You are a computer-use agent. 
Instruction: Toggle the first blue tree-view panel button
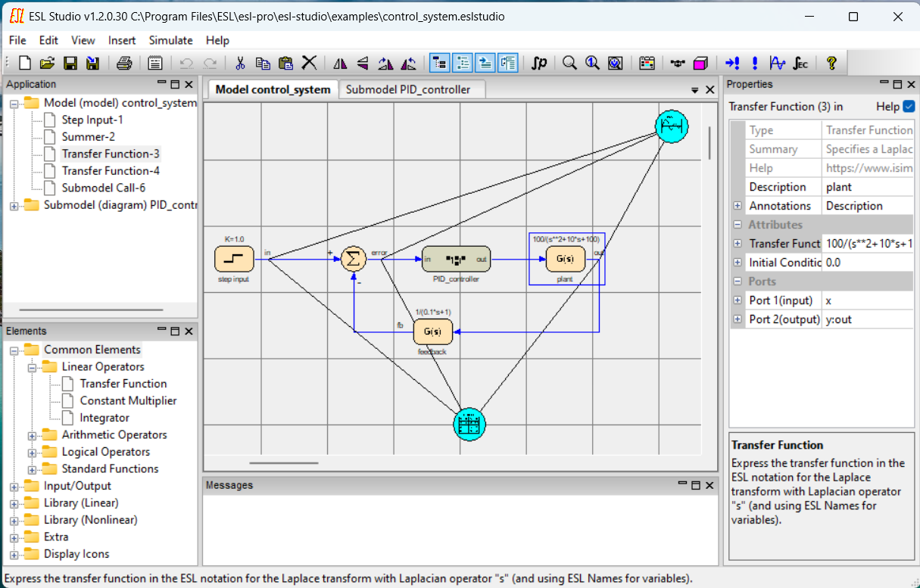(439, 64)
